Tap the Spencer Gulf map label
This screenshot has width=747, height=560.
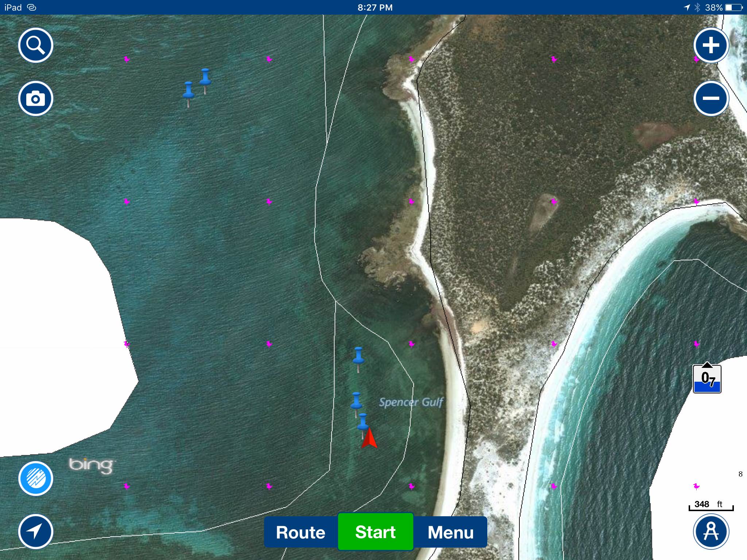tap(411, 402)
